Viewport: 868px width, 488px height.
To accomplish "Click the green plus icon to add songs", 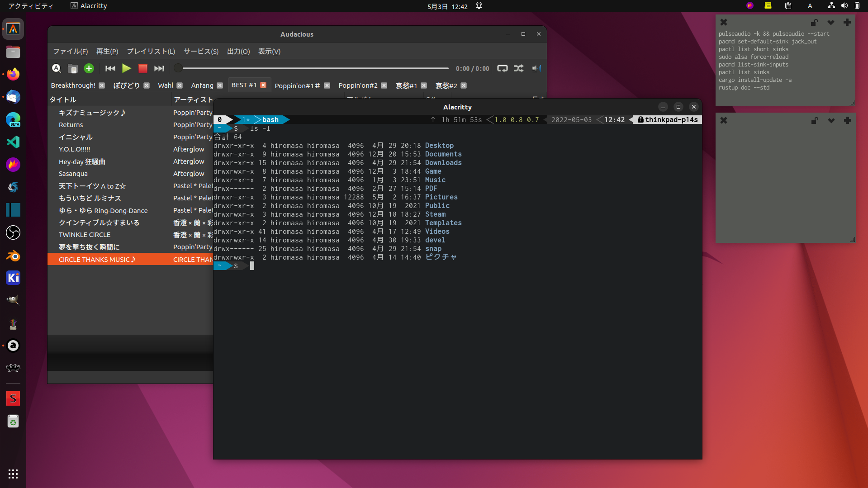I will [89, 68].
